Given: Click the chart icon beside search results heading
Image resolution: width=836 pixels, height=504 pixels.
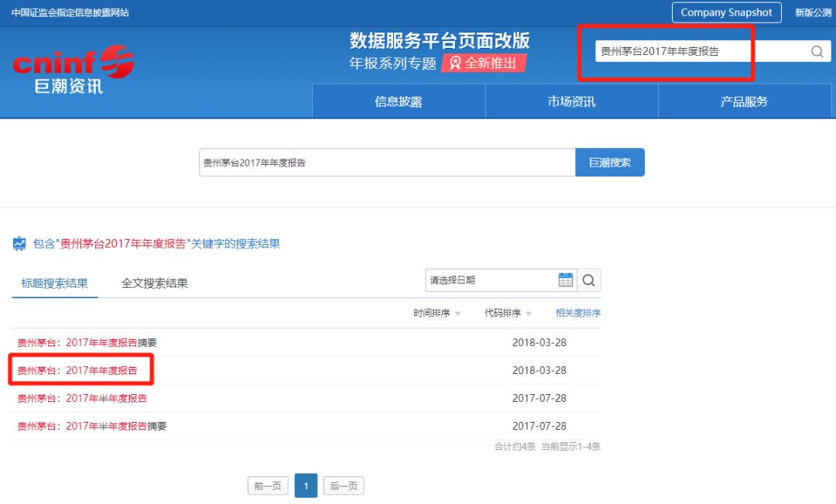Looking at the screenshot, I should (19, 244).
